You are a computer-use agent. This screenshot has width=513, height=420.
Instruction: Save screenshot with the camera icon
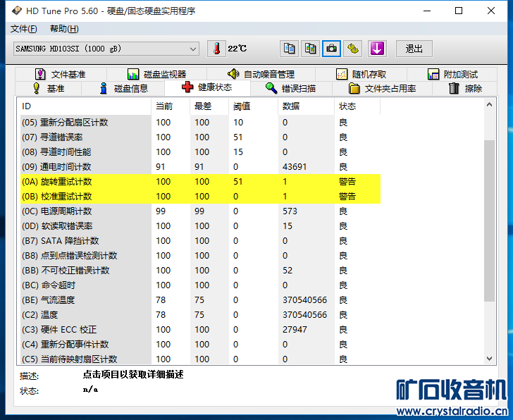coord(331,49)
